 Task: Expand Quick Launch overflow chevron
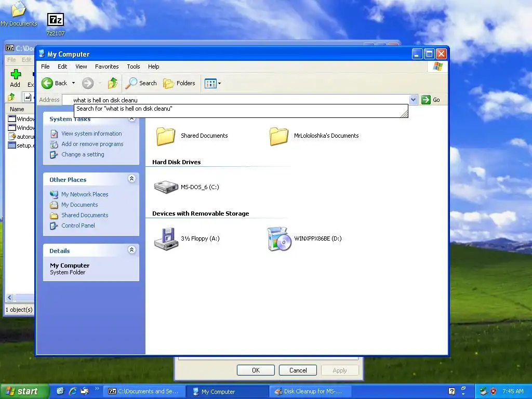click(97, 389)
